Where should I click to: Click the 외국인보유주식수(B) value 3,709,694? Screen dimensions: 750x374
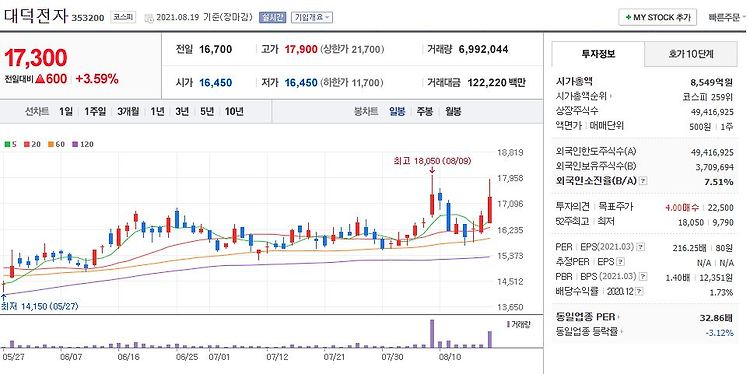point(712,166)
